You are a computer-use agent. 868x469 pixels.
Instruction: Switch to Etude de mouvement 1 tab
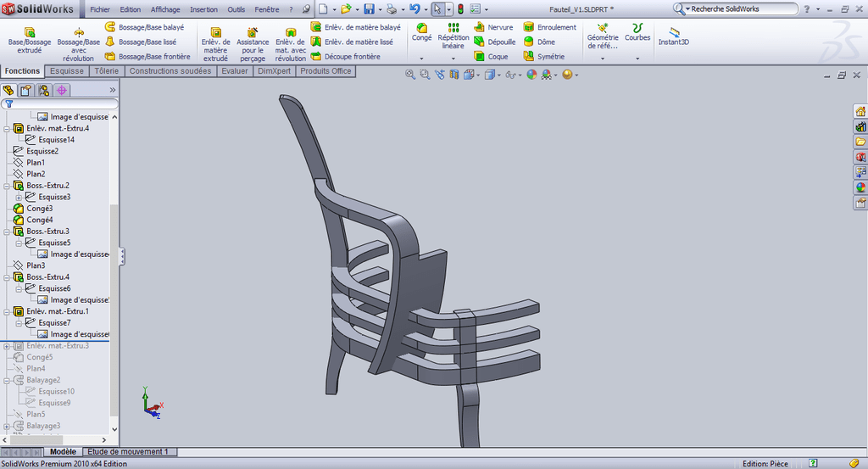pyautogui.click(x=127, y=452)
